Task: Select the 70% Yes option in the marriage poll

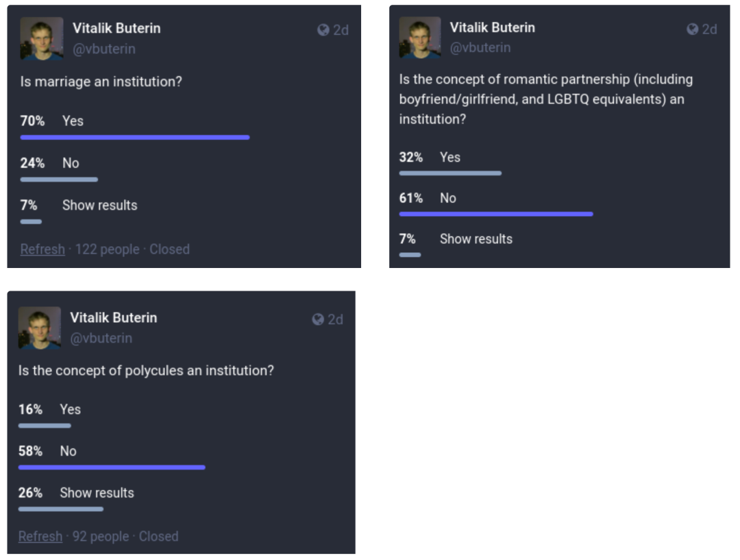Action: coord(73,121)
